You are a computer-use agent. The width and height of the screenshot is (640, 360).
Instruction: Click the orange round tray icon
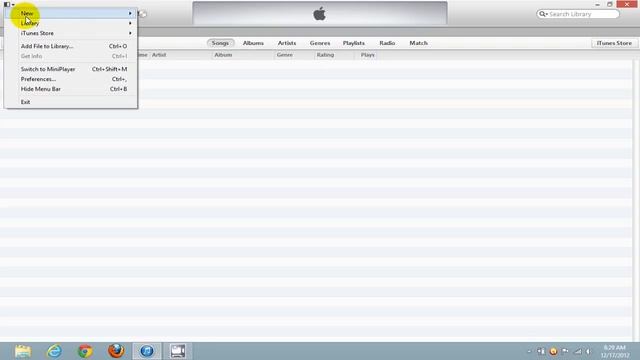pos(553,351)
